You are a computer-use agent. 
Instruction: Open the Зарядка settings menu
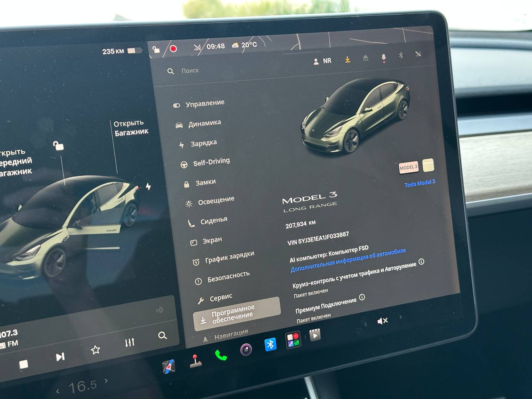pyautogui.click(x=198, y=144)
